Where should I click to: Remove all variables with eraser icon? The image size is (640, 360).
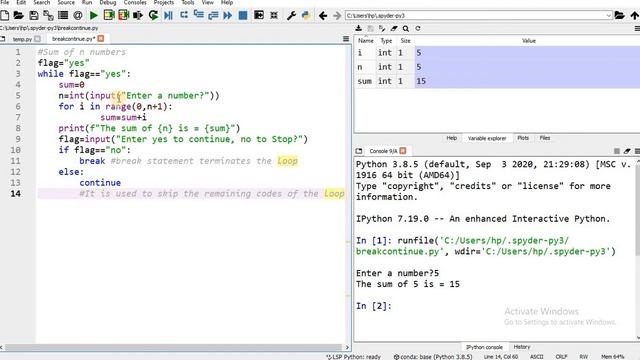(x=394, y=28)
